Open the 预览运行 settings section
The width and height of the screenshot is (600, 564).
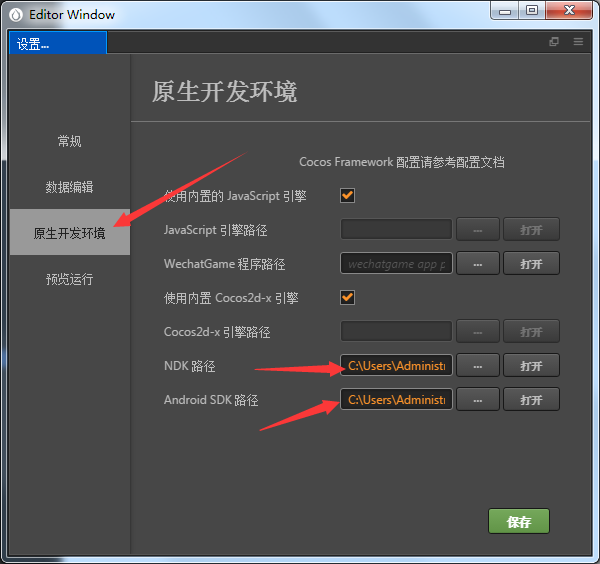(x=69, y=279)
